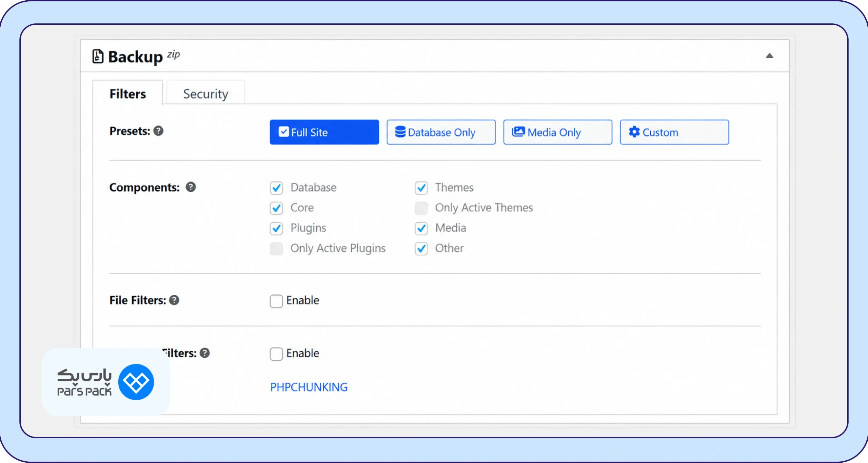The height and width of the screenshot is (463, 868).
Task: Click the Presets label text
Action: [130, 131]
